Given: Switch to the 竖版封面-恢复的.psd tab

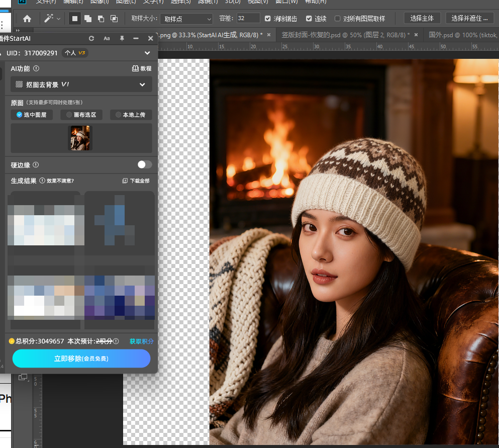Looking at the screenshot, I should pos(345,35).
